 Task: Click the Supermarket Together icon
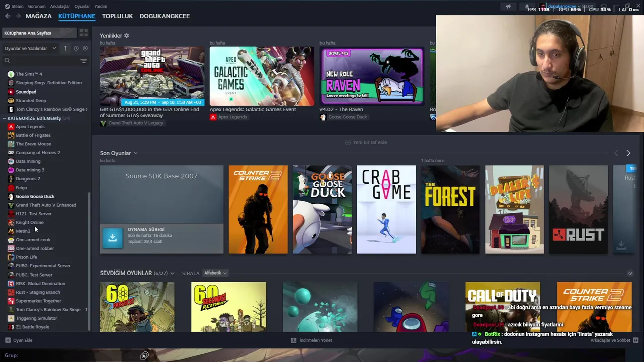[x=11, y=301]
